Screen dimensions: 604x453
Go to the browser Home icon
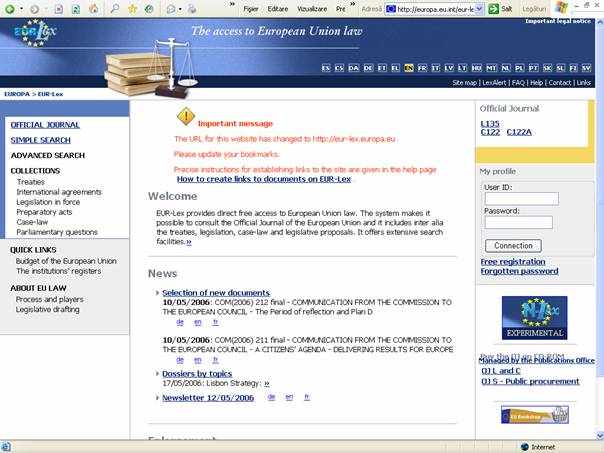pyautogui.click(x=93, y=8)
